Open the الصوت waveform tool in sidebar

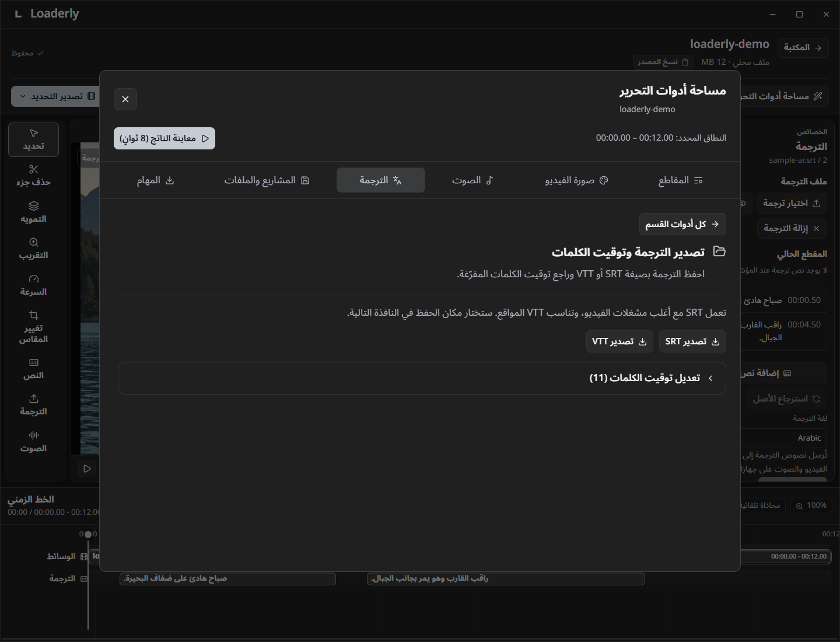point(33,442)
